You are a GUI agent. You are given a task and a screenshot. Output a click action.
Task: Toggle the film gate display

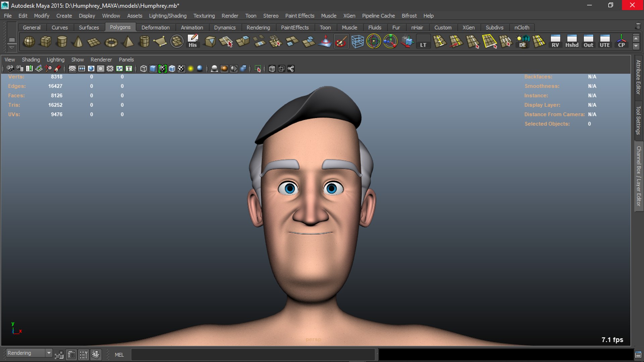(x=82, y=69)
